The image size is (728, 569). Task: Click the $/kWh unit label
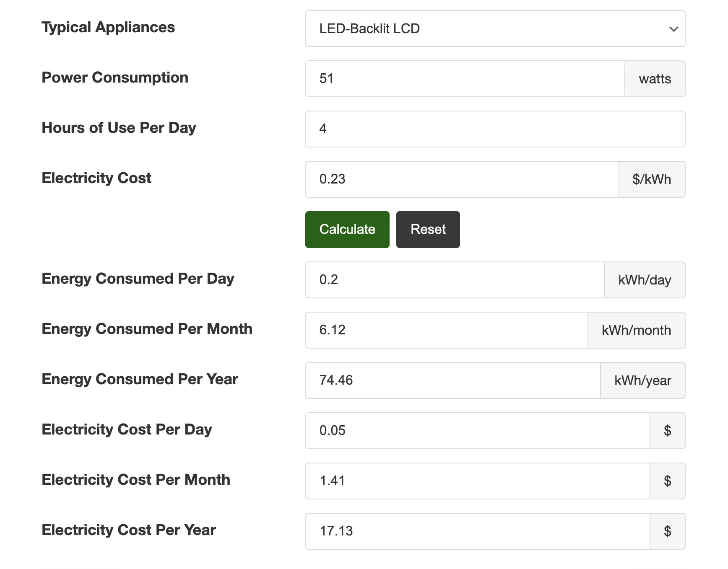coord(652,179)
